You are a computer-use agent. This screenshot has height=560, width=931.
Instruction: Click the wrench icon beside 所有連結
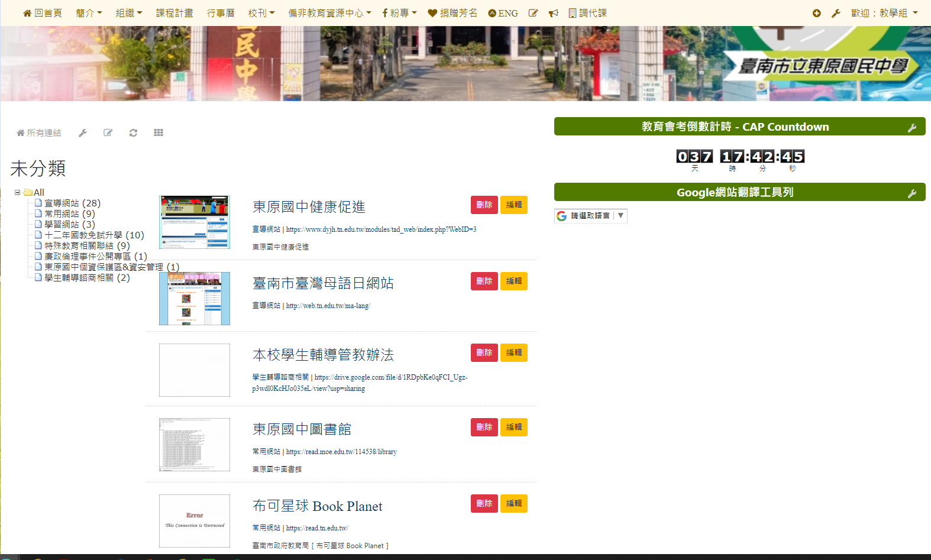click(x=83, y=133)
